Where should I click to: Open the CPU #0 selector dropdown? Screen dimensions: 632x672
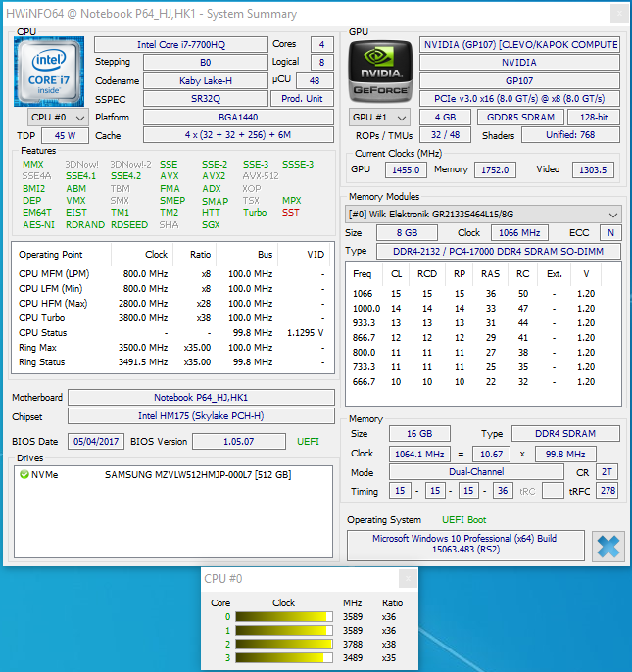click(58, 117)
